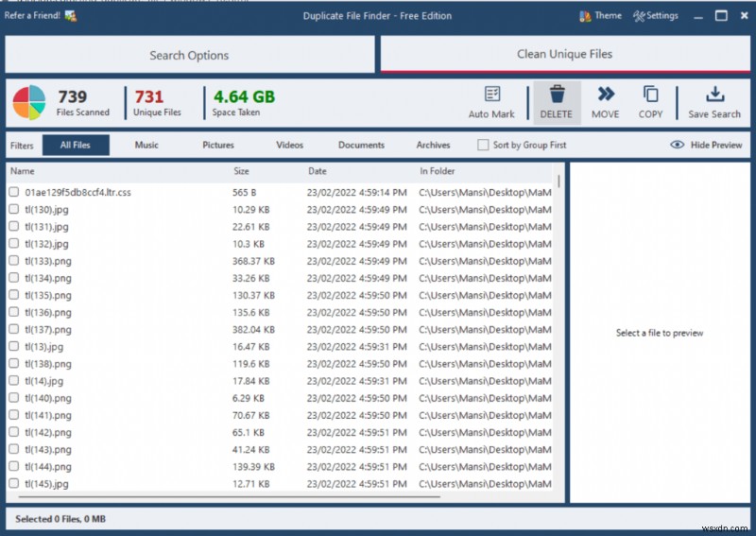
Task: Filter the list by Music files
Action: point(146,146)
